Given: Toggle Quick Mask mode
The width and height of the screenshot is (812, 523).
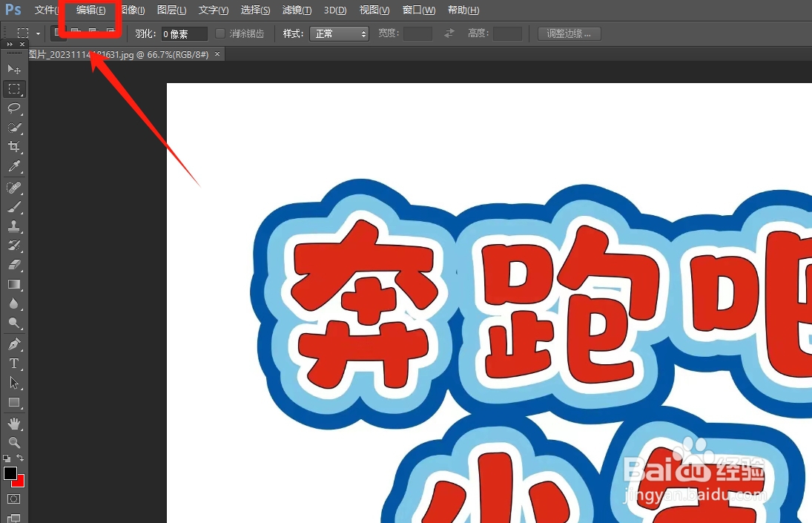Looking at the screenshot, I should coord(14,499).
